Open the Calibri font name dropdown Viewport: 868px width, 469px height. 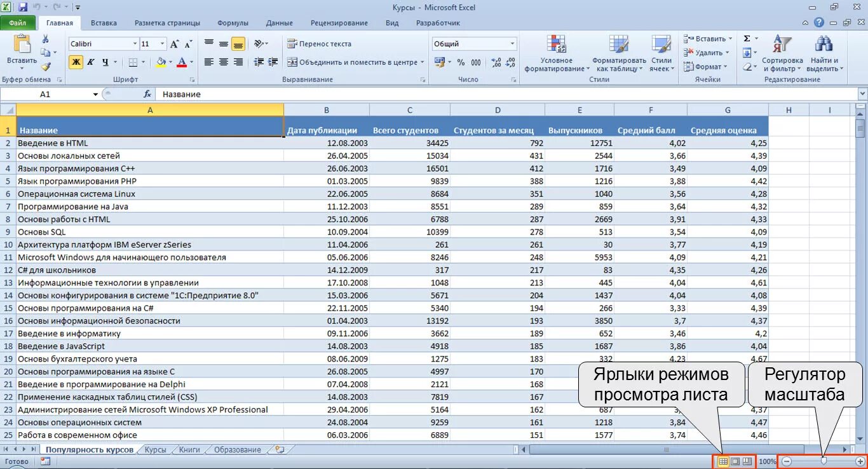tap(135, 44)
